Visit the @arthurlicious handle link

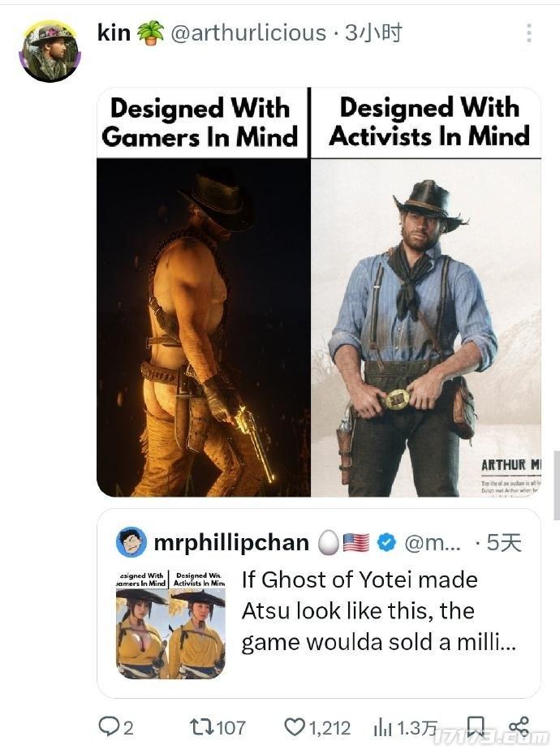[248, 33]
